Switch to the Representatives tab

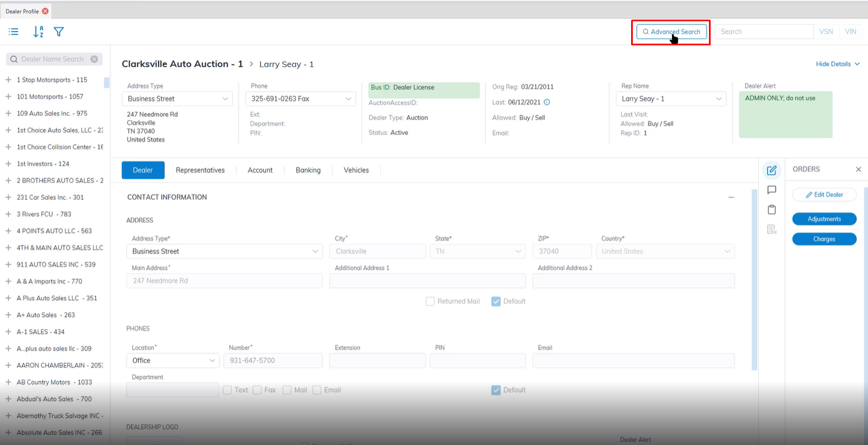pyautogui.click(x=200, y=170)
